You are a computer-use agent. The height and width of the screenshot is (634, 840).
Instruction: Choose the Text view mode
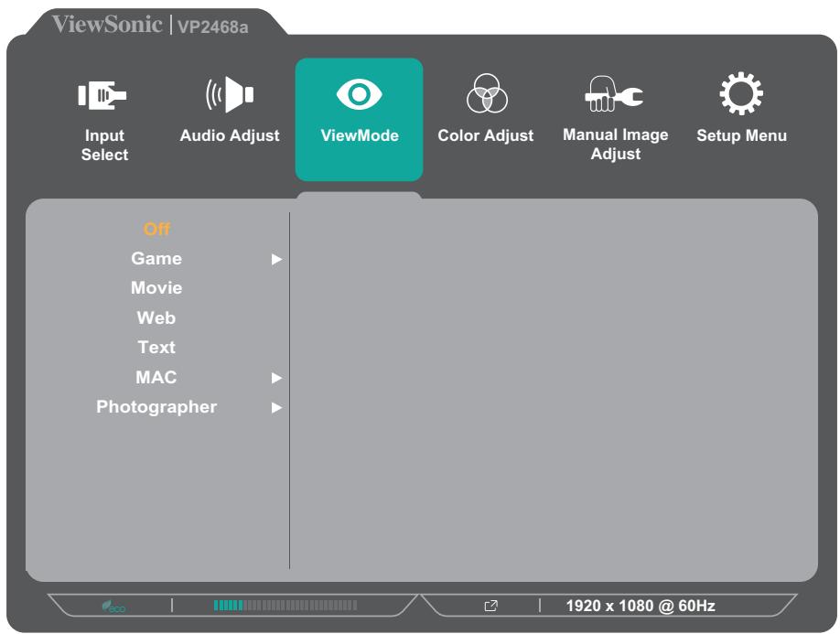(x=156, y=348)
